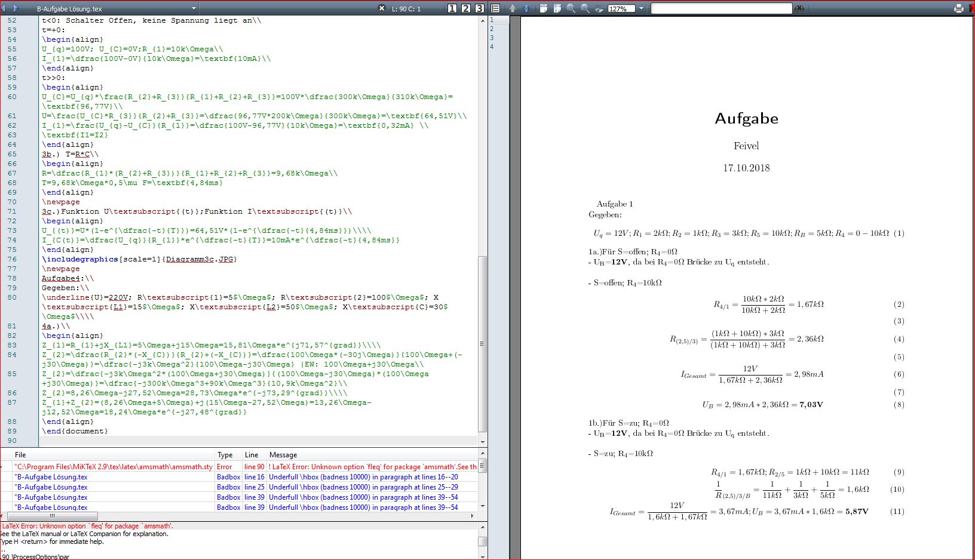Select the amsmath.sty error row
Screen dimensions: 975x560
[x=239, y=467]
